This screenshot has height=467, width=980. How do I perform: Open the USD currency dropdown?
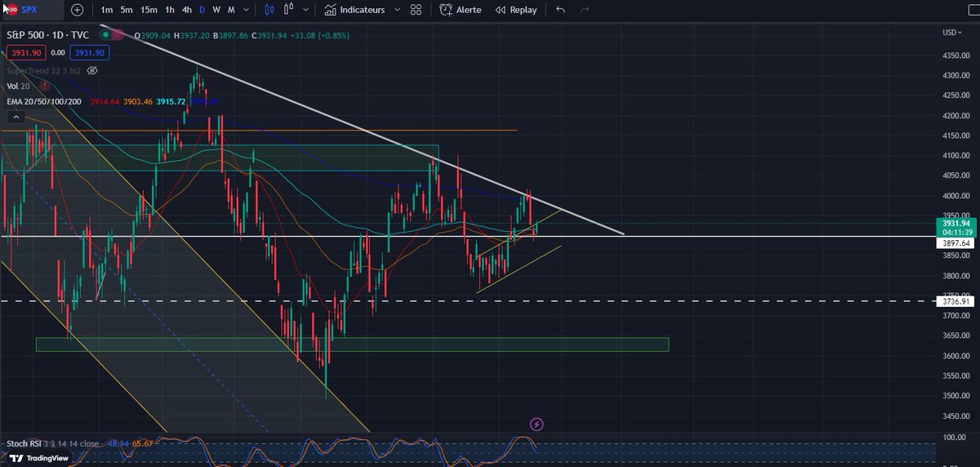pyautogui.click(x=953, y=33)
